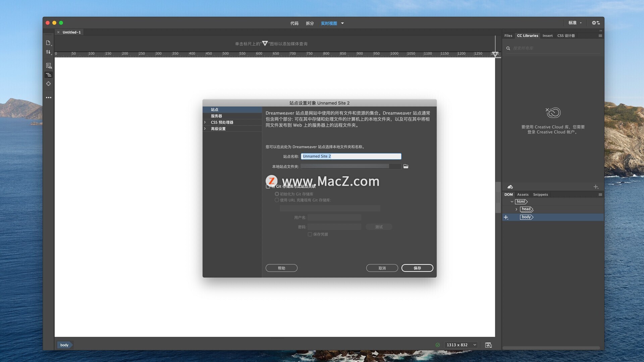Expand the advanced settings category
The image size is (644, 362).
click(x=205, y=129)
